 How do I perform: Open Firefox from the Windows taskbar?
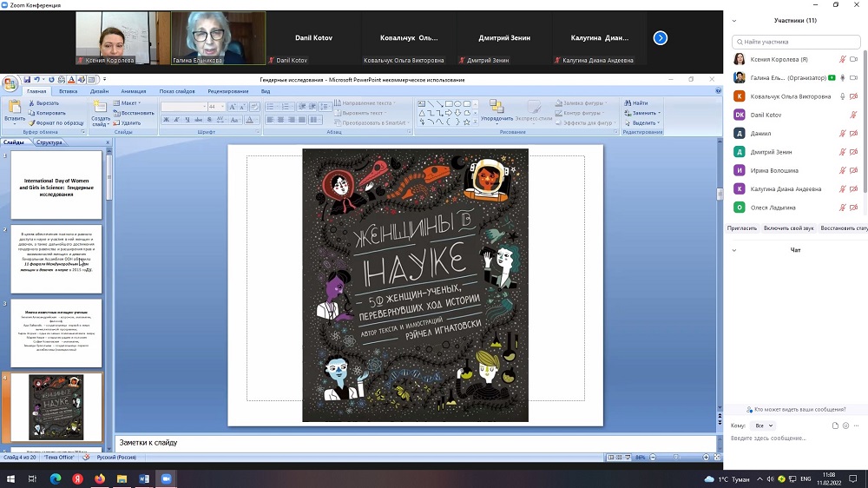tap(100, 478)
